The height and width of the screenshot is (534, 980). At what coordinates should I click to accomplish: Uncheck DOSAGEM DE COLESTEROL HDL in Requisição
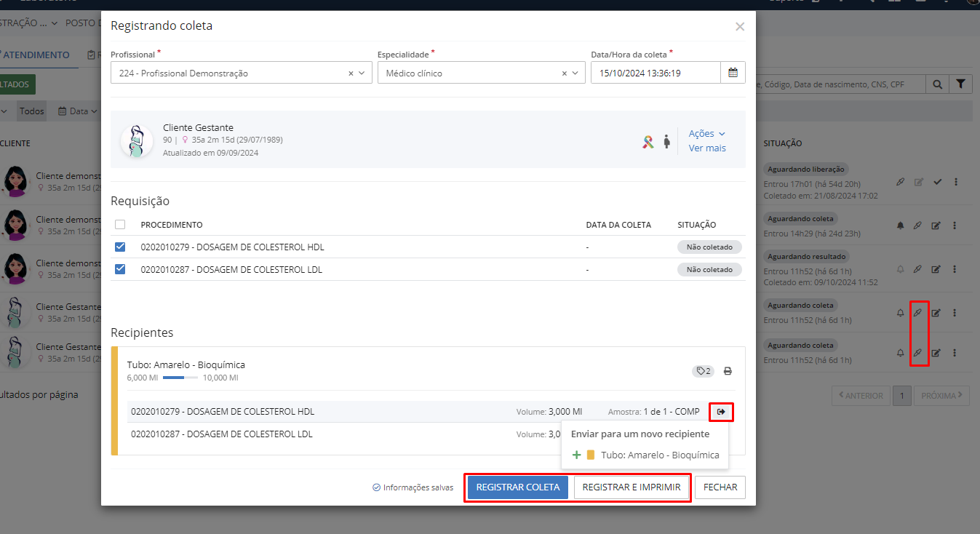click(120, 247)
